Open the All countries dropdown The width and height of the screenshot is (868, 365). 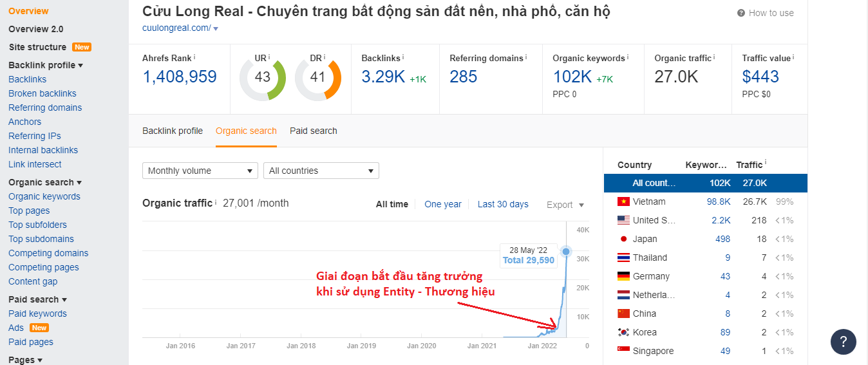(x=321, y=171)
